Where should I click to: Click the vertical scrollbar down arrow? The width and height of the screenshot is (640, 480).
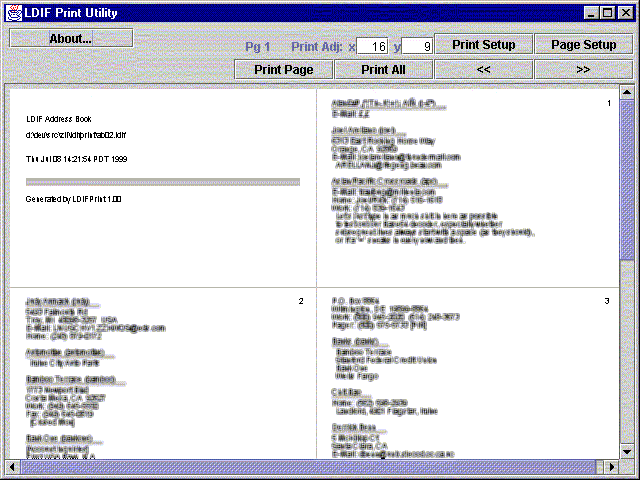(627, 451)
